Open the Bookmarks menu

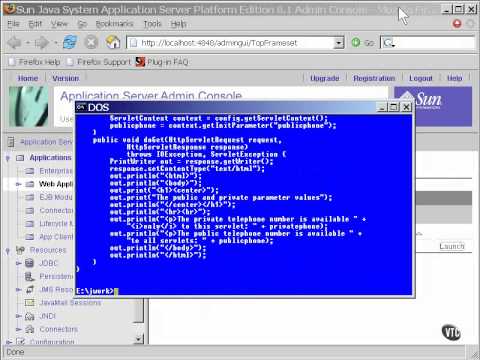(114, 24)
